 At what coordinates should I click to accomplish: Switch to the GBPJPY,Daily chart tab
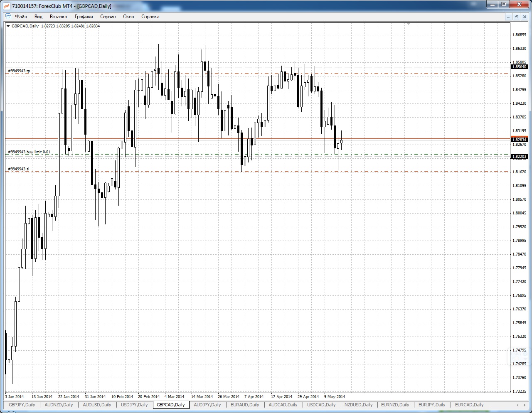(22, 405)
